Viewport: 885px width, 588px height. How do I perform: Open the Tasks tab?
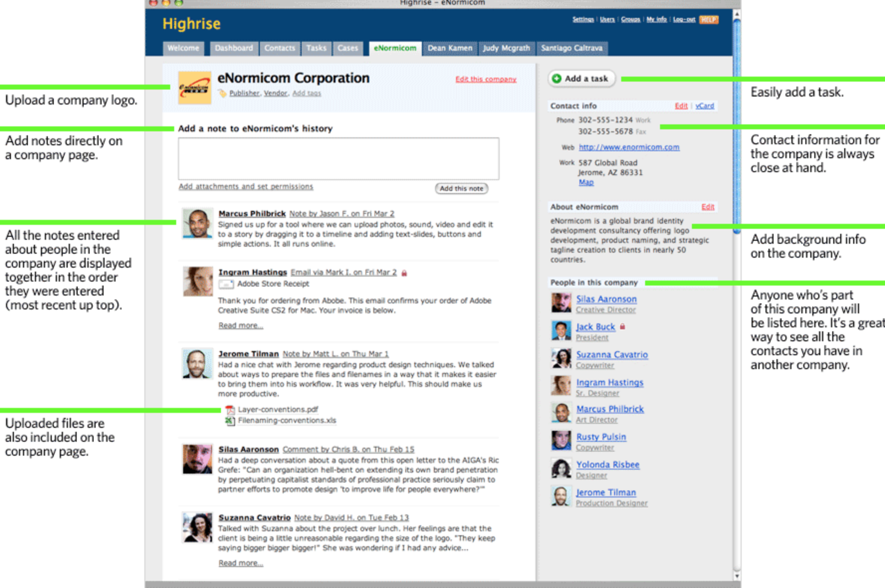316,48
